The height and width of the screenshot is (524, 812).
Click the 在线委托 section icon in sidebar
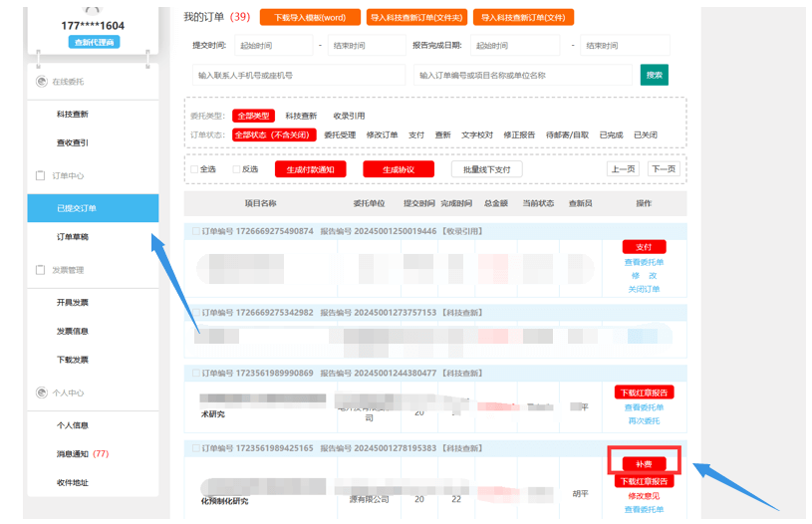click(41, 82)
